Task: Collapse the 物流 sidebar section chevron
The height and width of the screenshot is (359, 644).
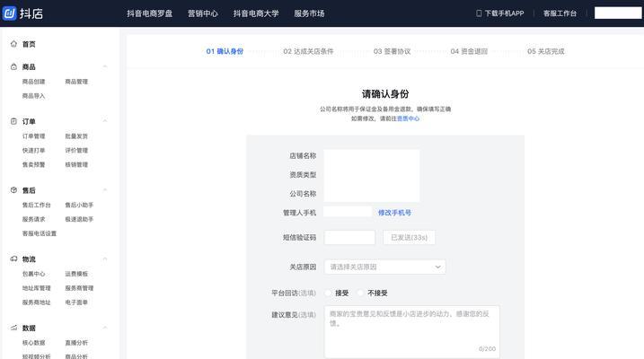Action: click(x=105, y=259)
